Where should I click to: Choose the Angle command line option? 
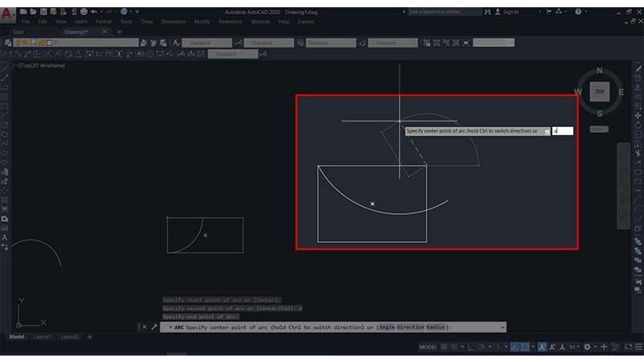tap(387, 327)
